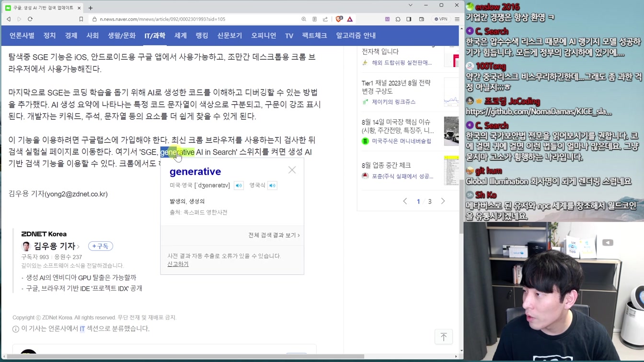Click the section info icon beside 이 기사는
This screenshot has height=362, width=644.
coord(16,329)
